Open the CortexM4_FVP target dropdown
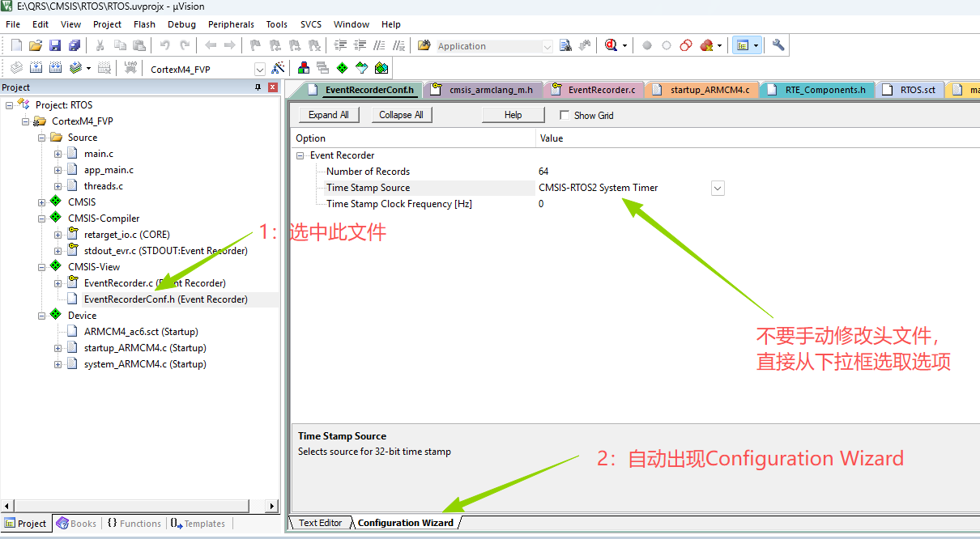The width and height of the screenshot is (980, 539). click(259, 70)
